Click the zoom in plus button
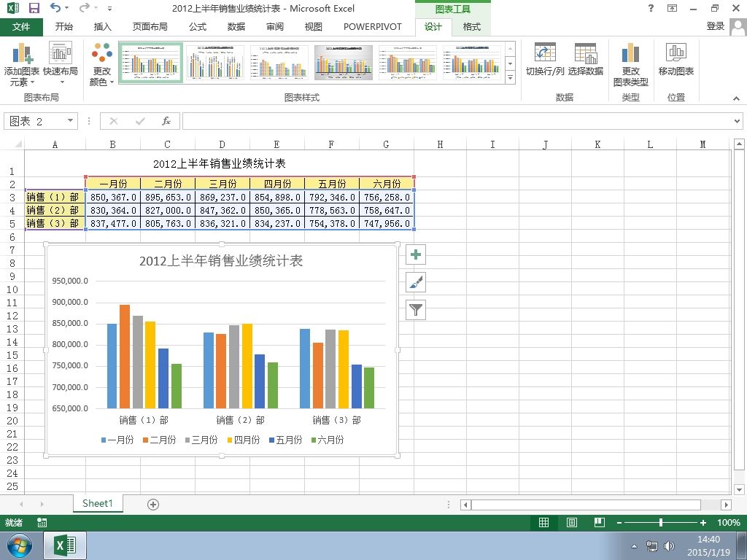The image size is (747, 560). 703,523
